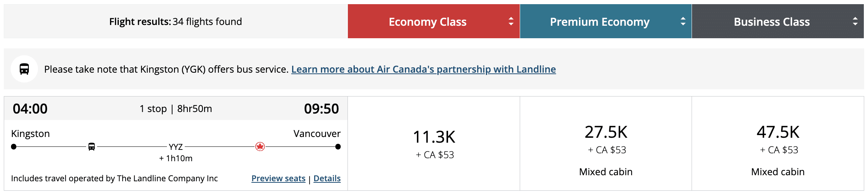The width and height of the screenshot is (868, 193).
Task: Click the Business Class sort arrows icon
Action: tap(855, 22)
